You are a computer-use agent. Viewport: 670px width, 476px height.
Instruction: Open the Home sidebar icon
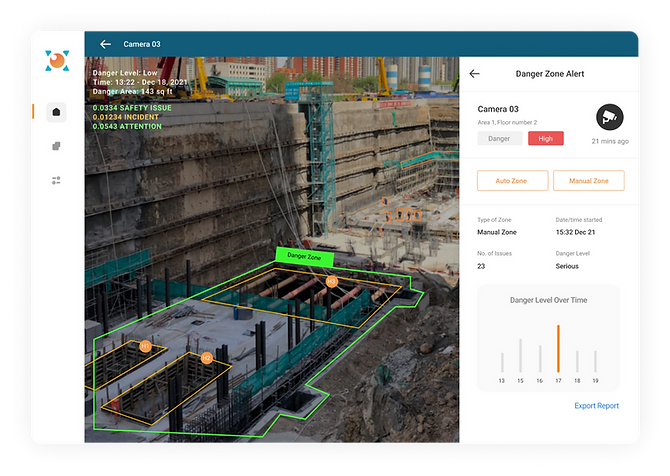pyautogui.click(x=56, y=112)
